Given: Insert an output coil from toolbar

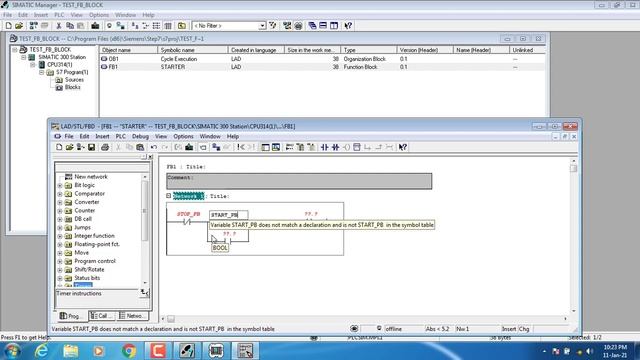Looking at the screenshot, I should [x=346, y=147].
